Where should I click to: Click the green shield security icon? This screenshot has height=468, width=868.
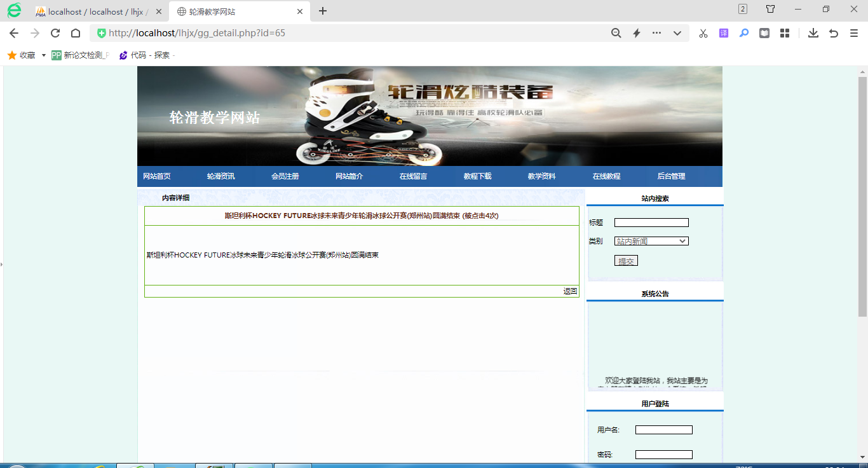tap(101, 33)
